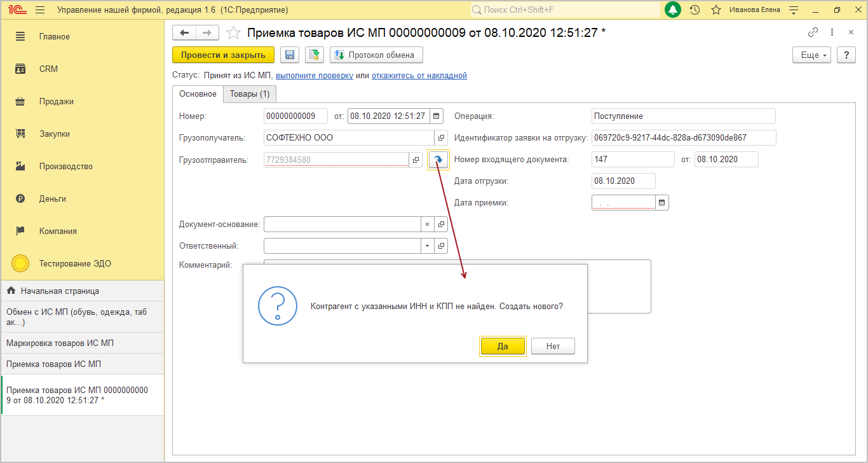Screen dimensions: 868x463
Task: Open service settings icon next to user name
Action: click(x=793, y=10)
